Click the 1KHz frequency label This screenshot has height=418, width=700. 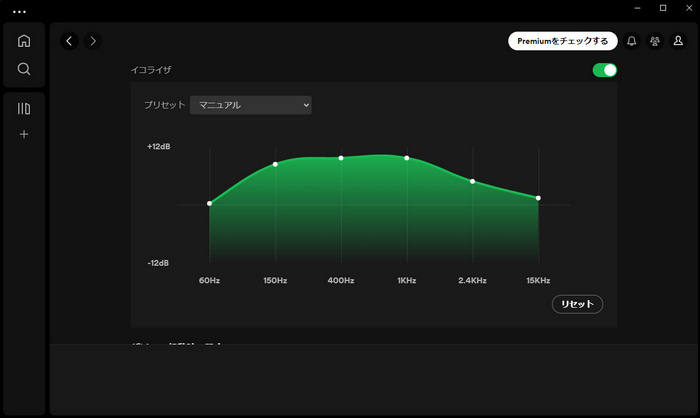tap(407, 280)
